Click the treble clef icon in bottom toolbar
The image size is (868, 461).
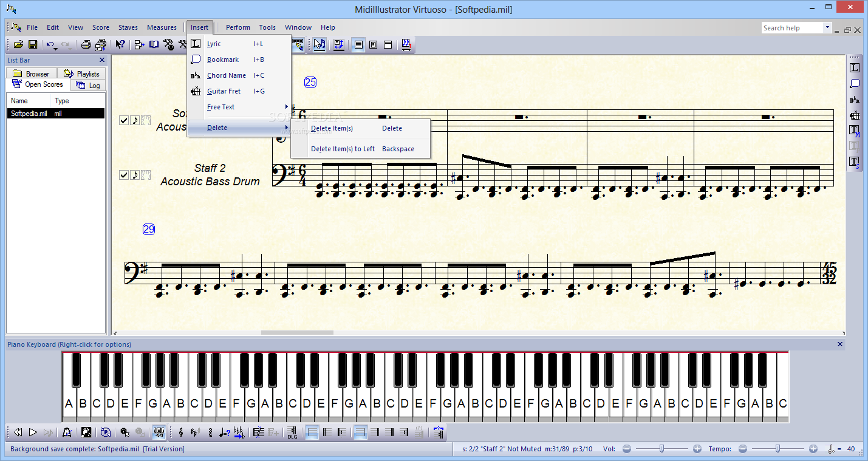coord(180,432)
